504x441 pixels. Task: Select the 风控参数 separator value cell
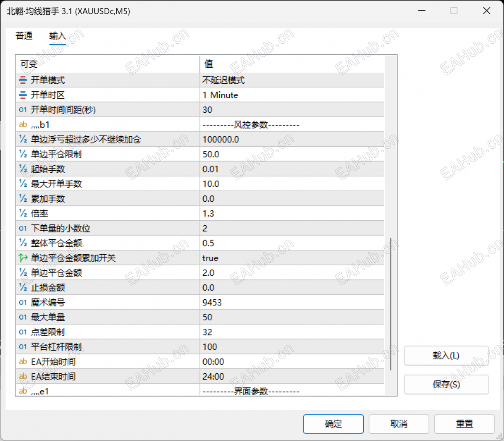coord(292,124)
